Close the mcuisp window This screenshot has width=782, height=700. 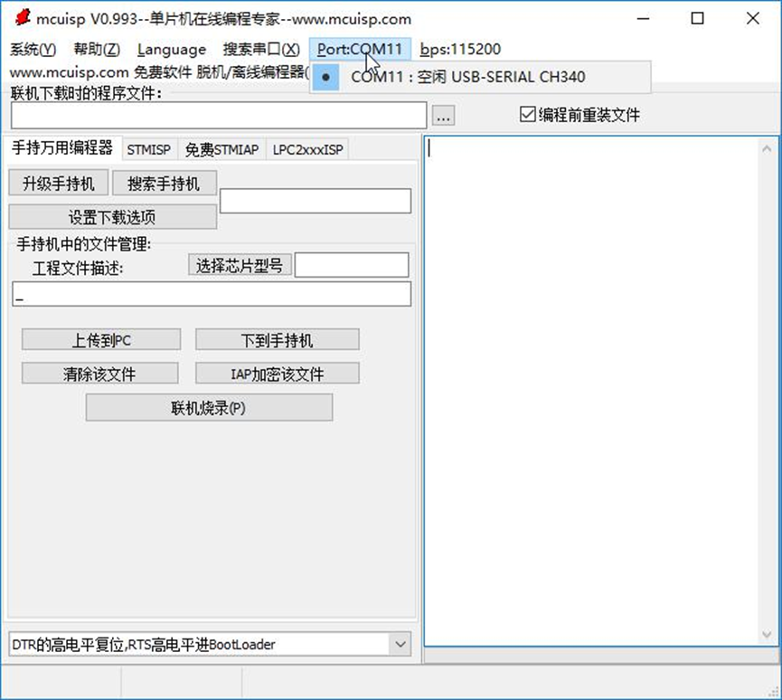[752, 18]
